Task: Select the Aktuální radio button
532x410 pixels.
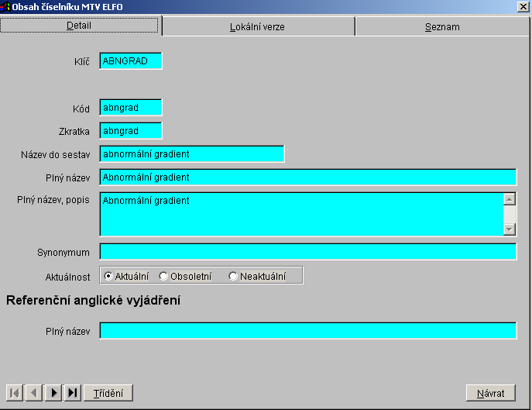Action: point(108,276)
